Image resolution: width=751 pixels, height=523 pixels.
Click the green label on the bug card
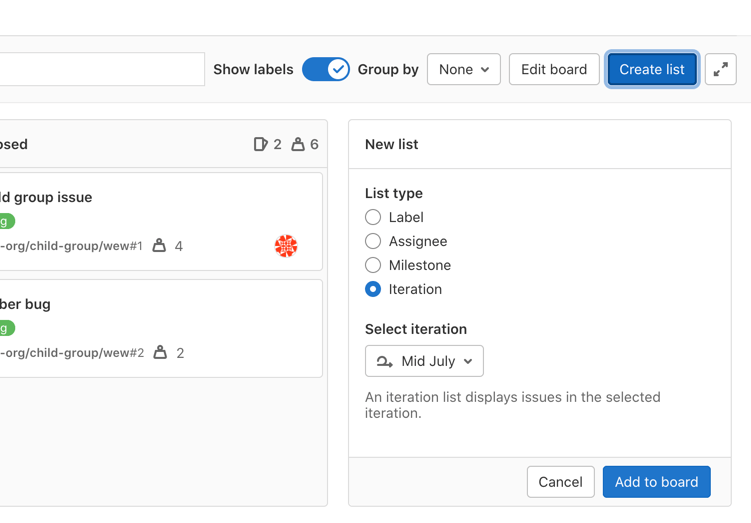(7, 328)
